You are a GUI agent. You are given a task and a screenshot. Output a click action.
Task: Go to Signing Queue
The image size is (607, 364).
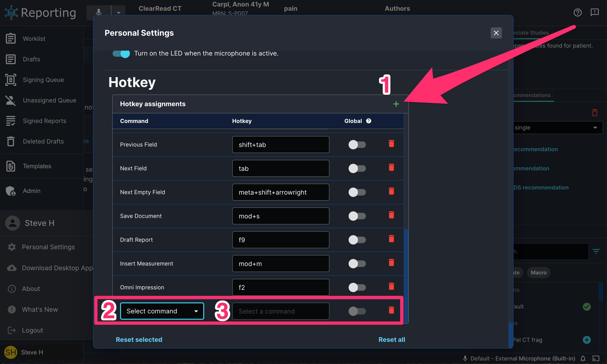pos(43,80)
